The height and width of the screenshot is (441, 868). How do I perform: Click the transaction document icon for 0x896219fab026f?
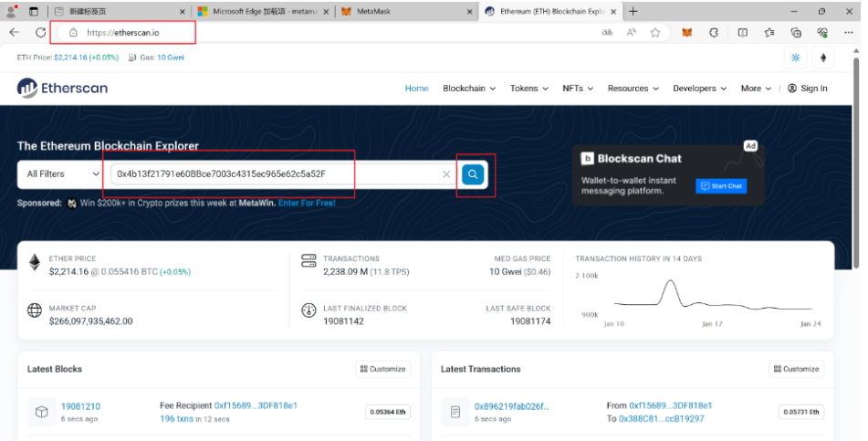pos(455,412)
